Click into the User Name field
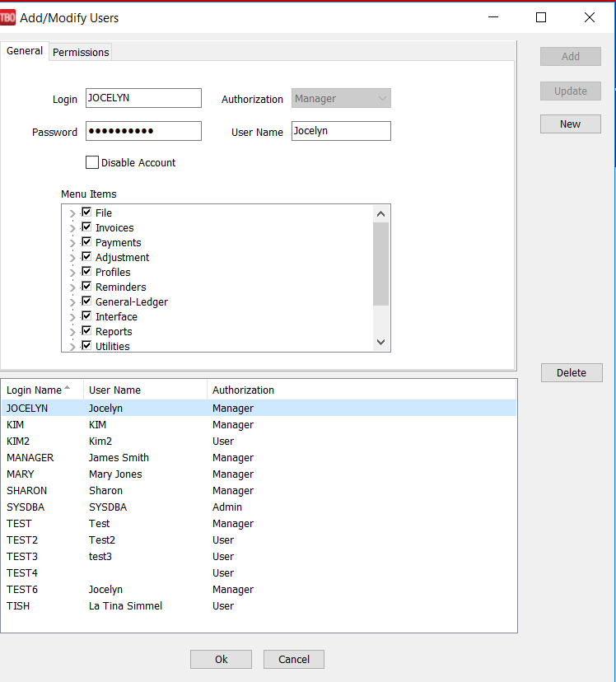The image size is (616, 682). click(x=341, y=131)
